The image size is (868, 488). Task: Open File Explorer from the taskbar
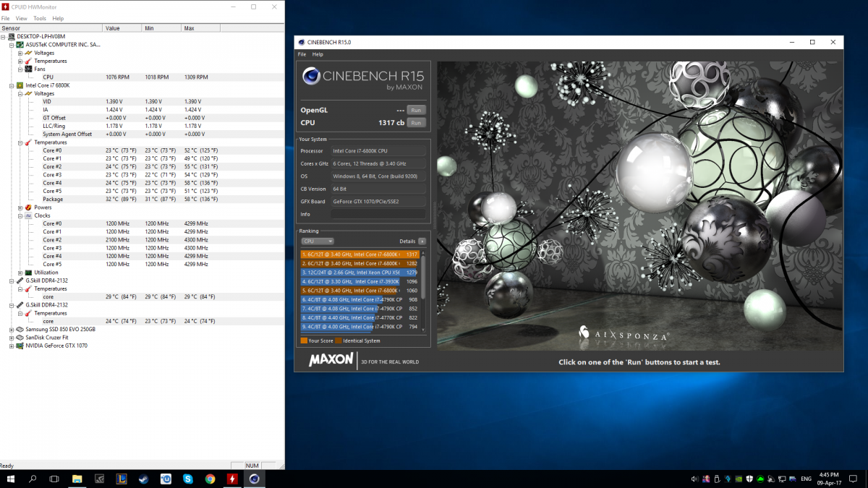tap(77, 479)
